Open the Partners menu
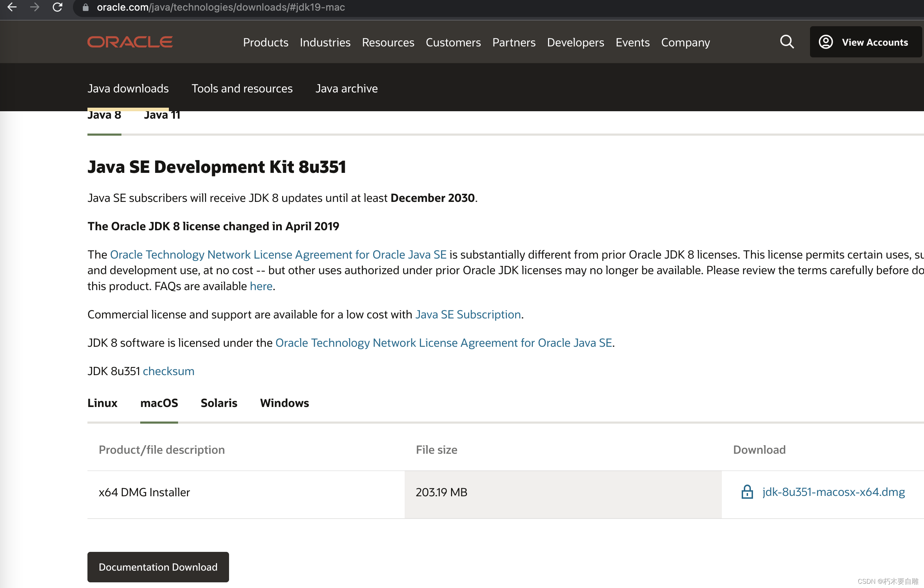Screen dimensions: 924x588 point(514,42)
